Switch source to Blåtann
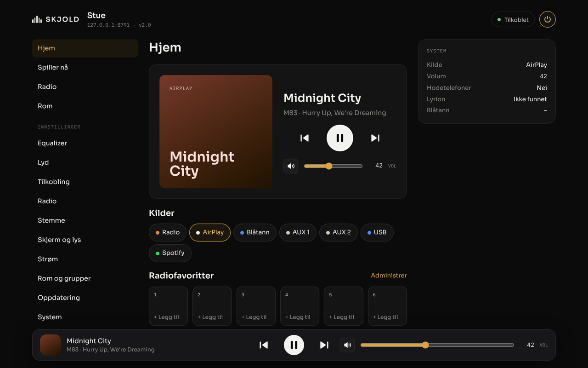Image resolution: width=588 pixels, height=368 pixels. click(255, 232)
